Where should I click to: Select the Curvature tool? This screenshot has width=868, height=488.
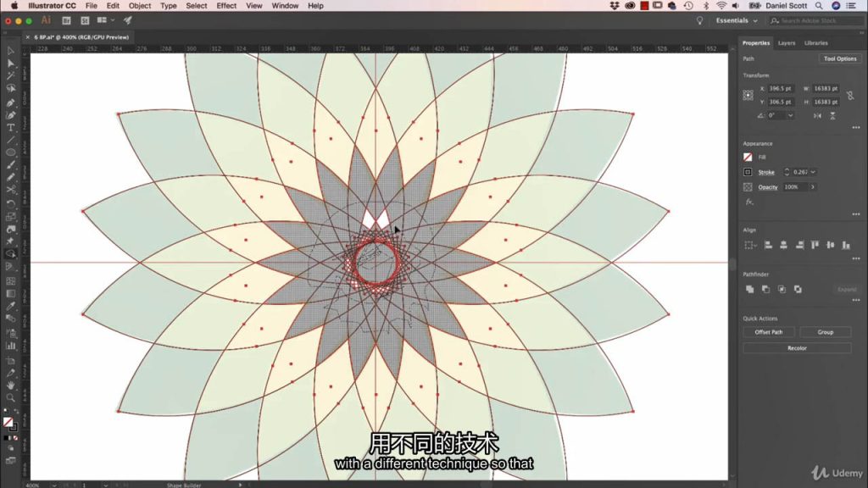point(10,115)
